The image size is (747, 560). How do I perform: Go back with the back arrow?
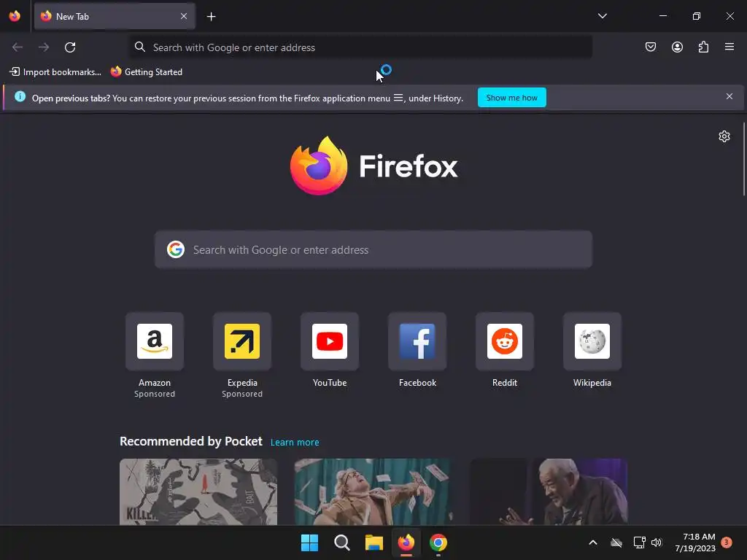click(x=18, y=47)
